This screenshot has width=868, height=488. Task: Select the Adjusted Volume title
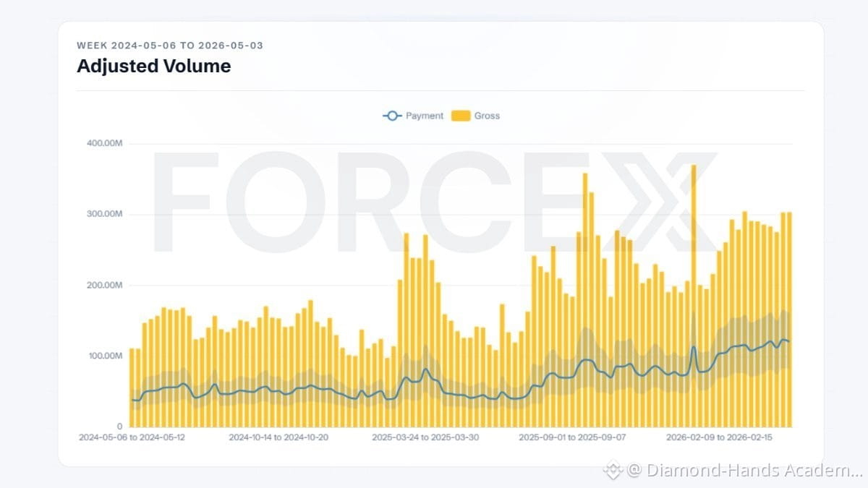point(154,66)
